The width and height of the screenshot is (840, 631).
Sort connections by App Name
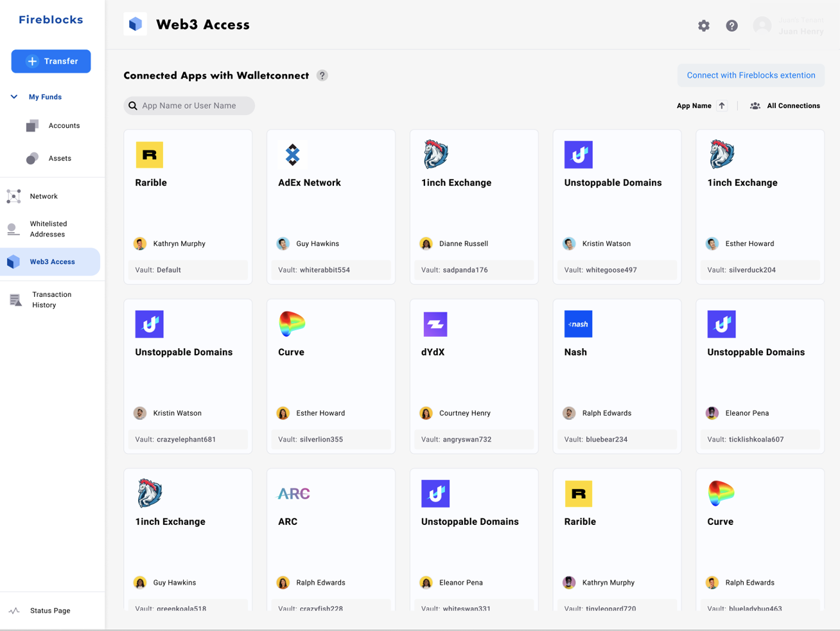[x=701, y=106]
